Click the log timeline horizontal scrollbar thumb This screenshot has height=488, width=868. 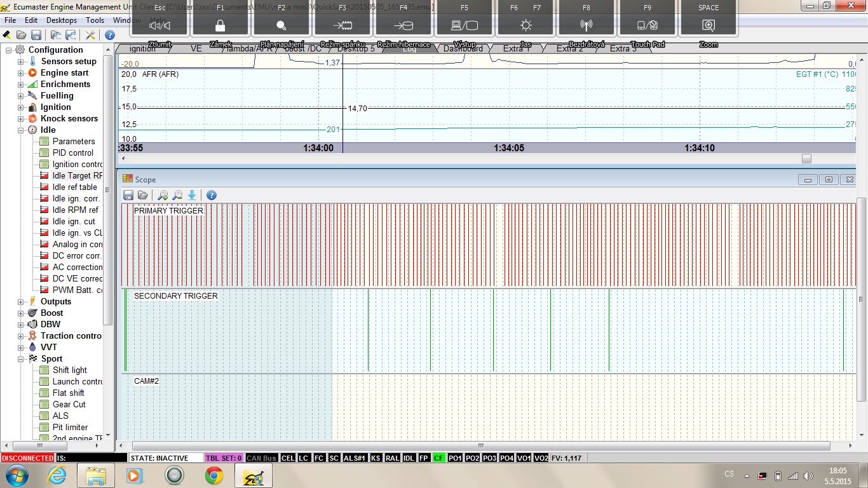[x=806, y=158]
